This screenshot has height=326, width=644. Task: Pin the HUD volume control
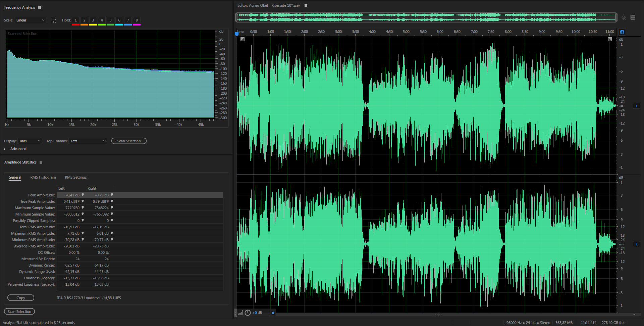click(273, 313)
